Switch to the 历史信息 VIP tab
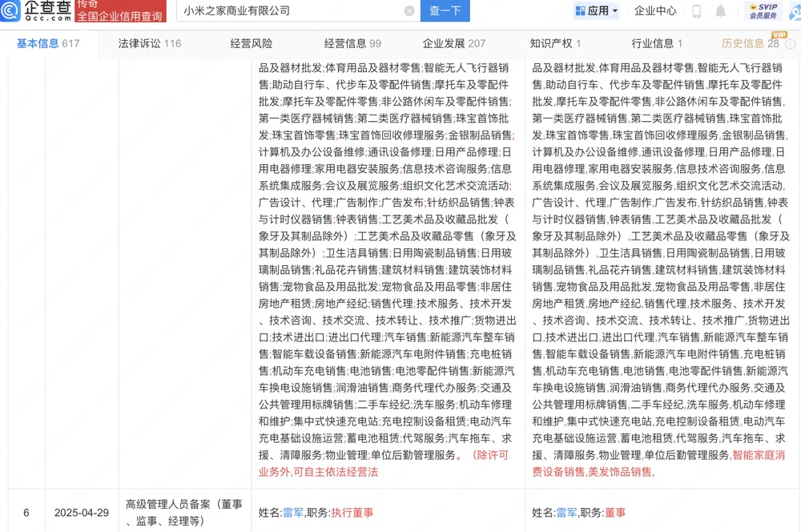 pos(751,43)
